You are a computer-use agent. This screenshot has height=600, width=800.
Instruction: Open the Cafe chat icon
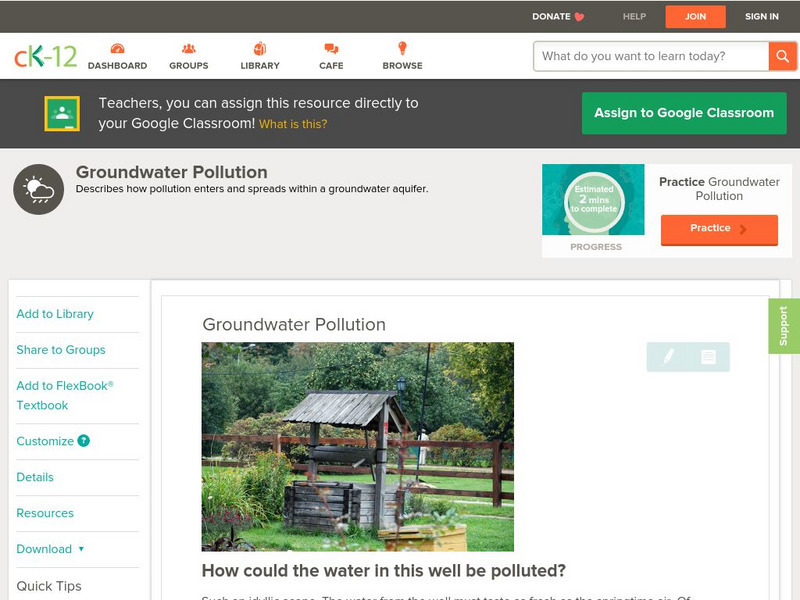pyautogui.click(x=331, y=49)
